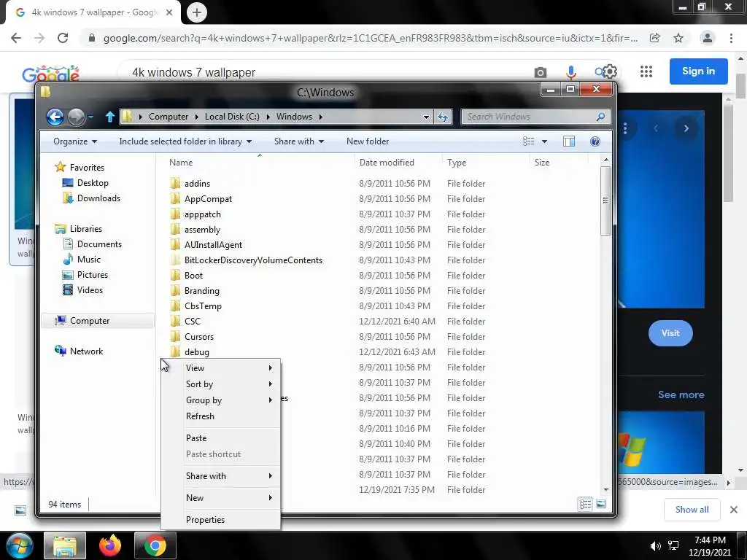Switch to Chrome on the taskbar

tap(155, 545)
